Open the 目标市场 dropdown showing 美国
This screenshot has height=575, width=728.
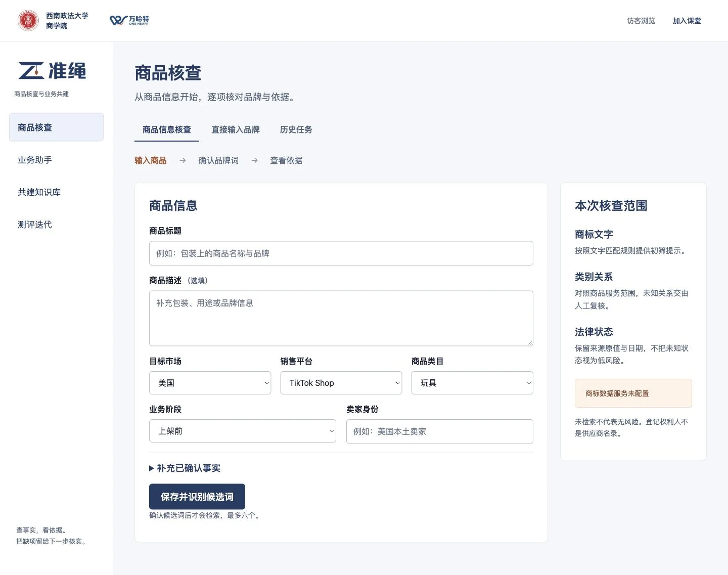coord(210,383)
